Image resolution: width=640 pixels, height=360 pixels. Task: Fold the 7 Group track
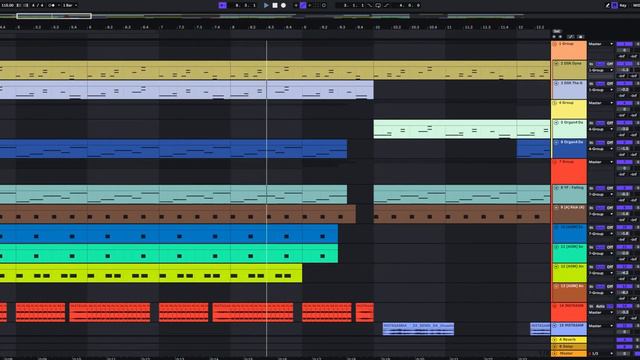555,162
